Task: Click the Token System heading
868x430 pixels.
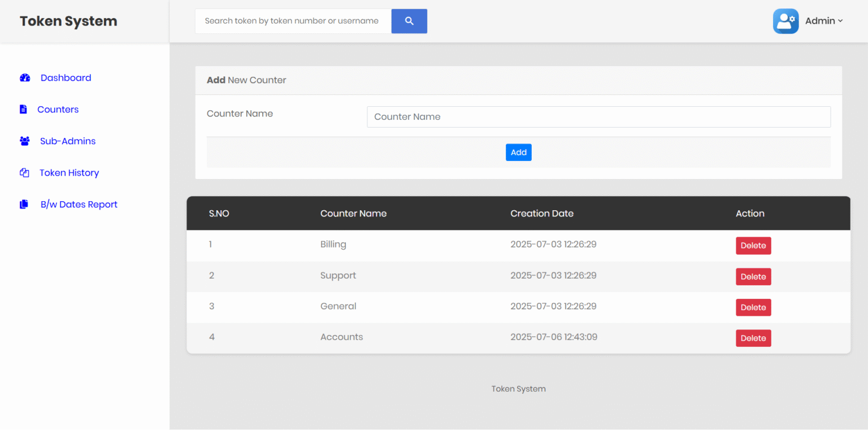Action: 68,21
